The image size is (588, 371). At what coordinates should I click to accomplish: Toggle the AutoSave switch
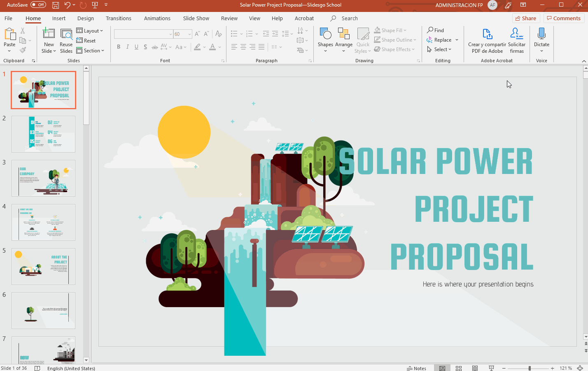[38, 5]
